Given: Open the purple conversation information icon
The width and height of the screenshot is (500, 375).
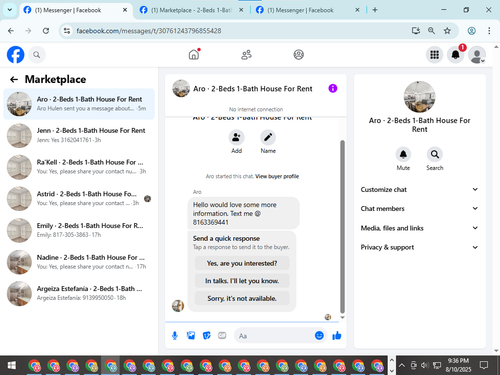Looking at the screenshot, I should (333, 88).
